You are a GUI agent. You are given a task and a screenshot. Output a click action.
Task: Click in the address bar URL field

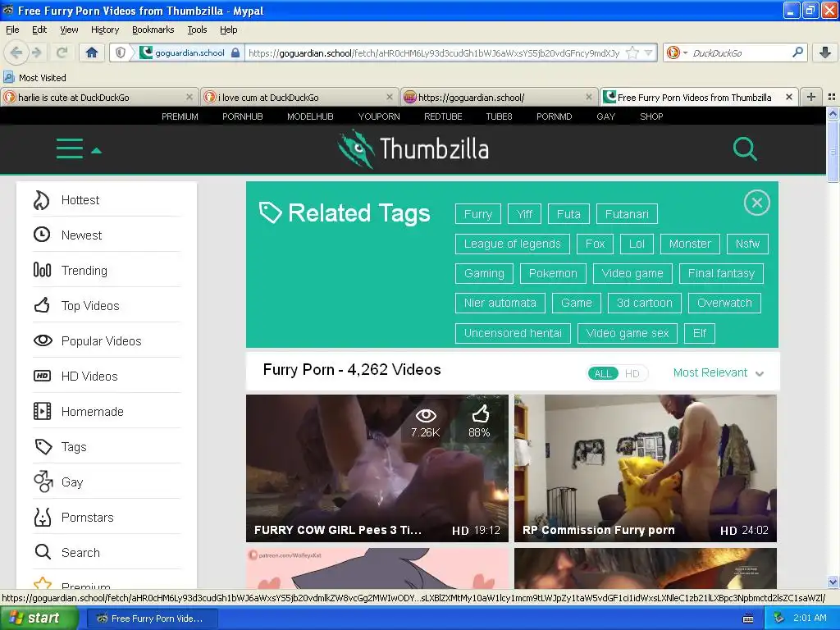tap(434, 52)
